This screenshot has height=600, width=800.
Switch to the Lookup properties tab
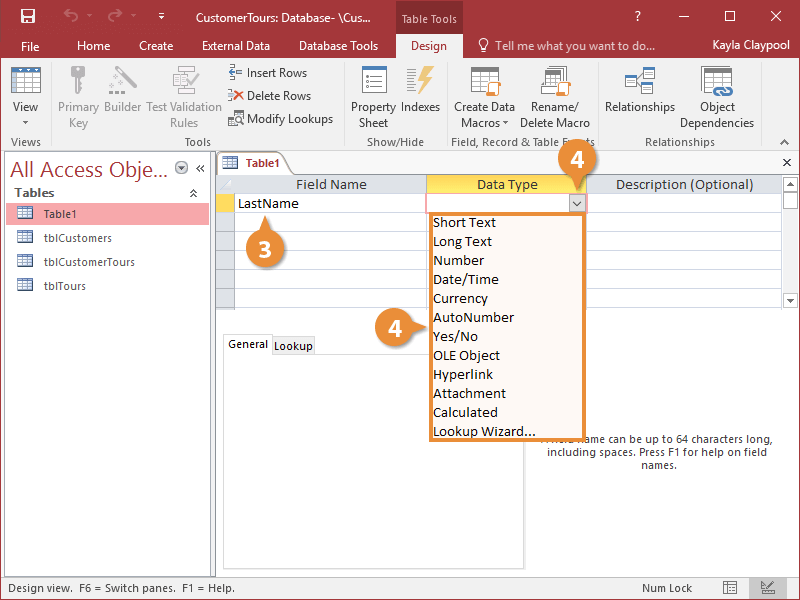[293, 346]
